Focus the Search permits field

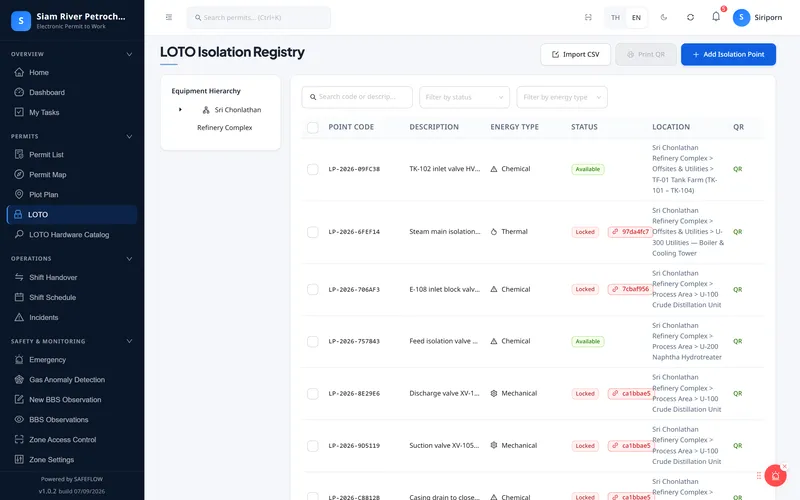coord(259,17)
